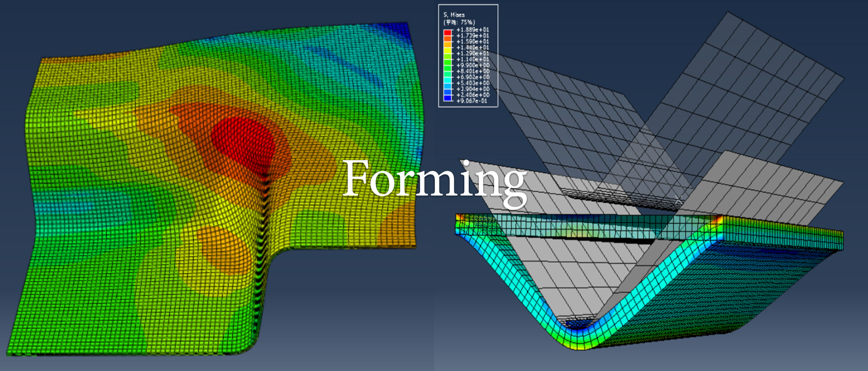868x371 pixels.
Task: Click the dark blue bottom legend swatch
Action: click(448, 98)
